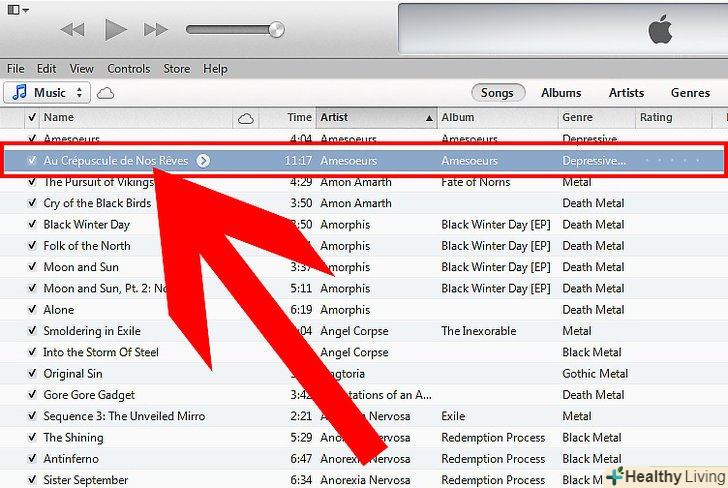Screen dimensions: 728x488
Task: Toggle Artist column sort arrow
Action: point(429,118)
